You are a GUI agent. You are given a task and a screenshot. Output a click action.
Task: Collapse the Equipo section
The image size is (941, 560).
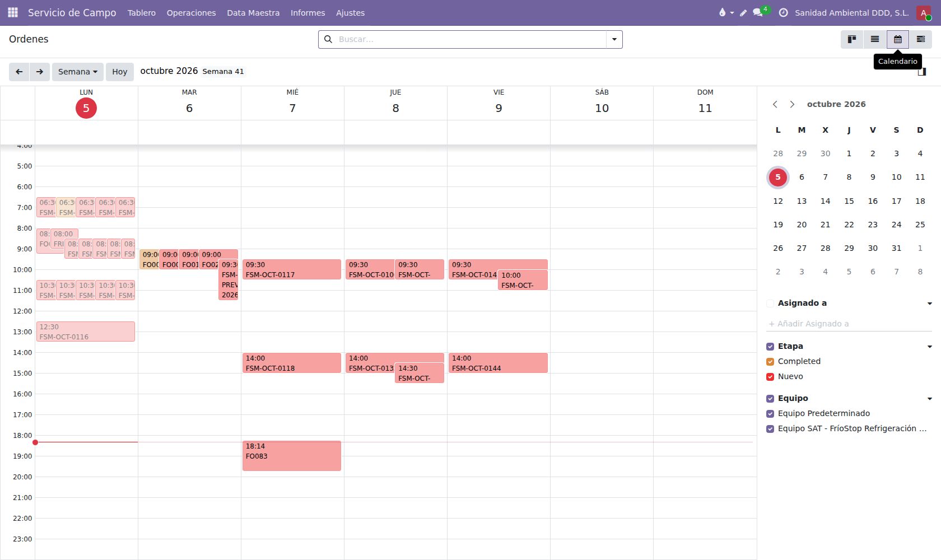coord(930,399)
